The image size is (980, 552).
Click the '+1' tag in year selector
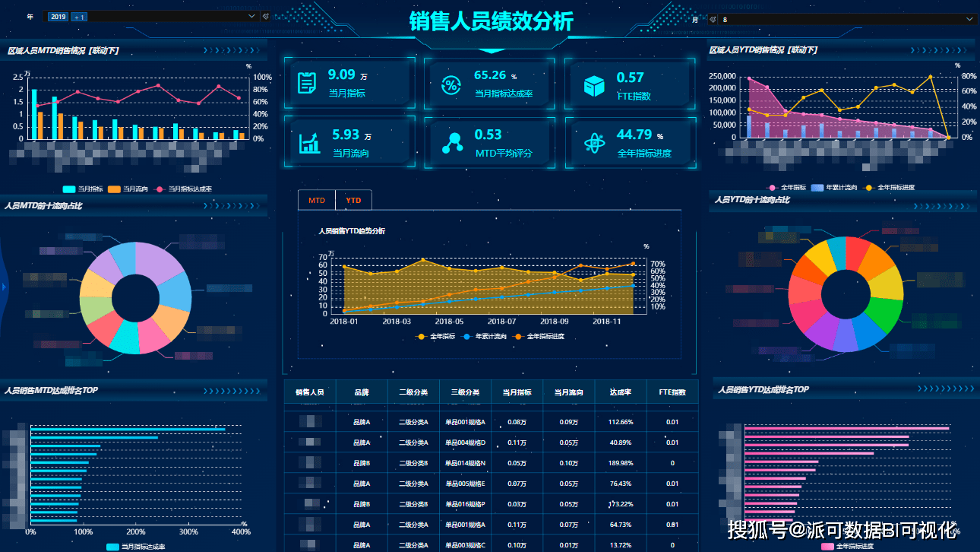tap(79, 16)
